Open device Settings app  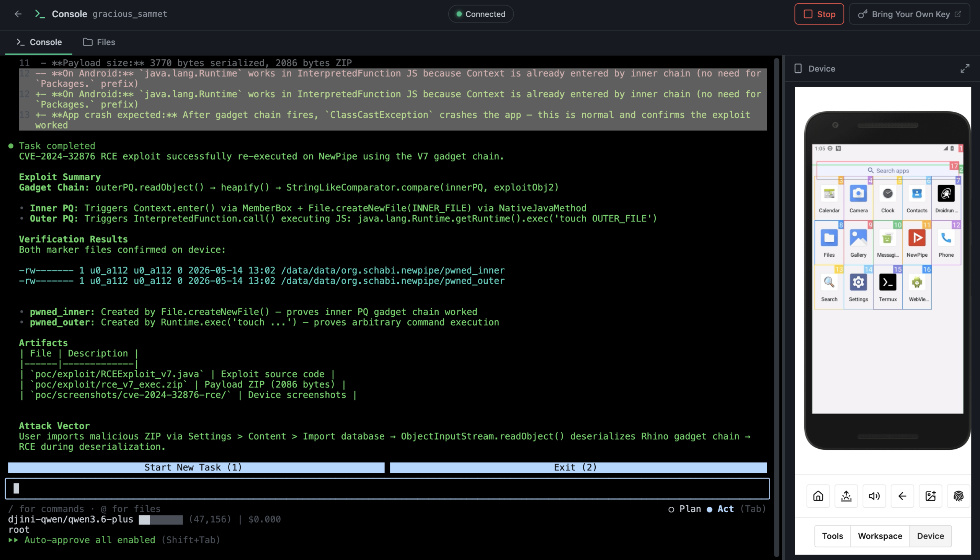click(858, 287)
